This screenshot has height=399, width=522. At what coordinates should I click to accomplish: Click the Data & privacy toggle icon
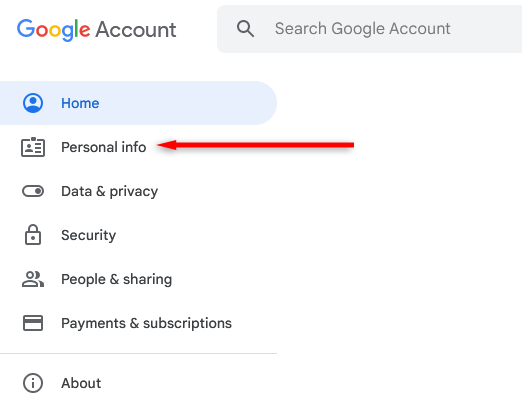tap(33, 191)
